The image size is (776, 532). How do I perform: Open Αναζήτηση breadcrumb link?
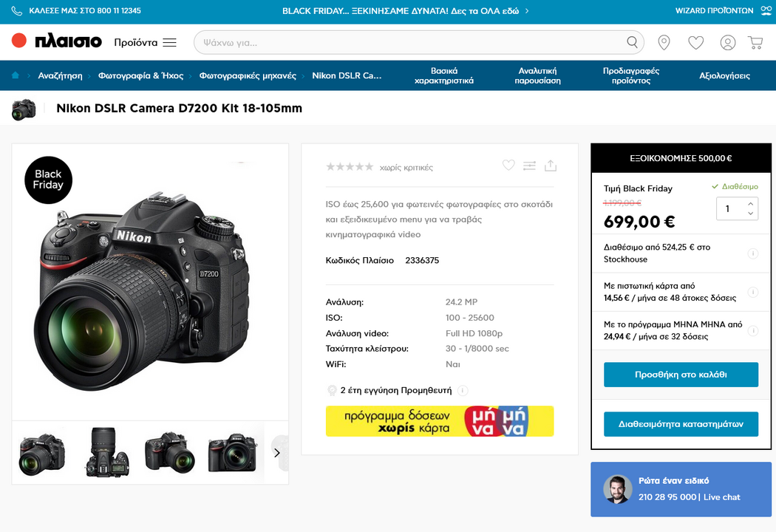click(x=61, y=75)
